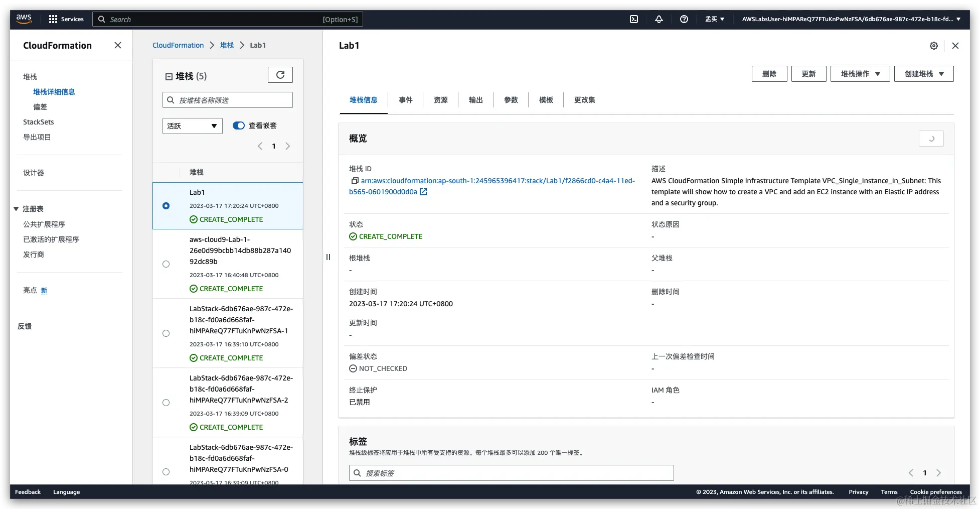Open the footer Privacy link

click(x=859, y=492)
